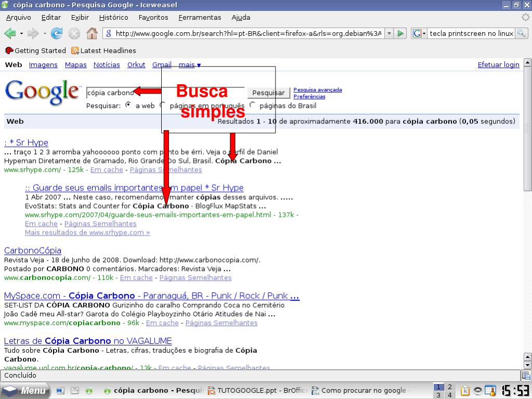Expand Google's 'mais' dropdown
The height and width of the screenshot is (399, 532).
(x=190, y=65)
